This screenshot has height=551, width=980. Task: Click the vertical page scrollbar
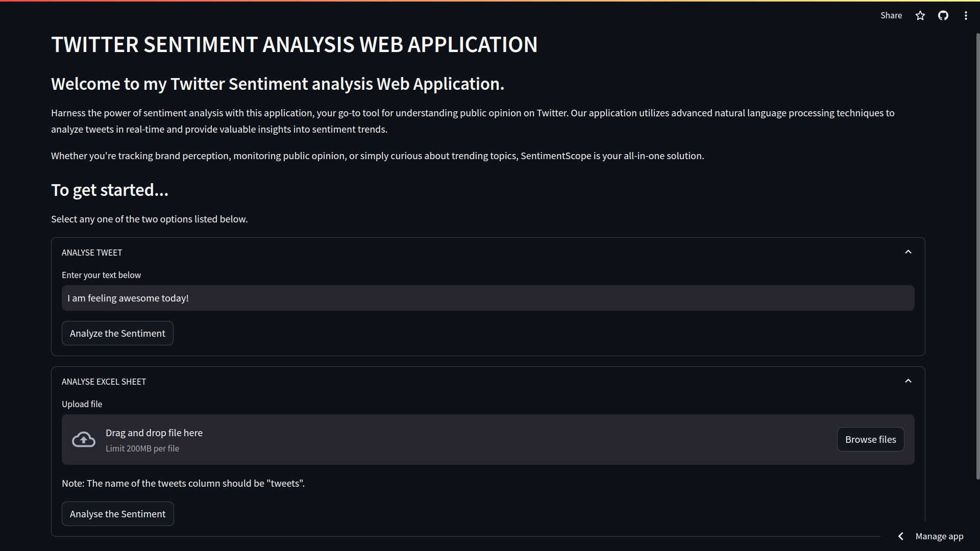[x=977, y=256]
